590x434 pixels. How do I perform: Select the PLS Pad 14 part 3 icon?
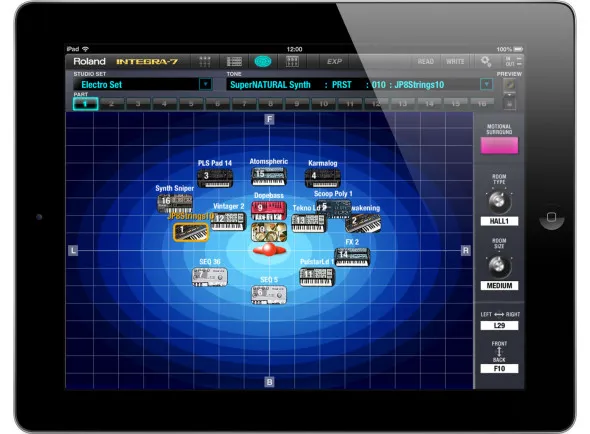coord(215,178)
